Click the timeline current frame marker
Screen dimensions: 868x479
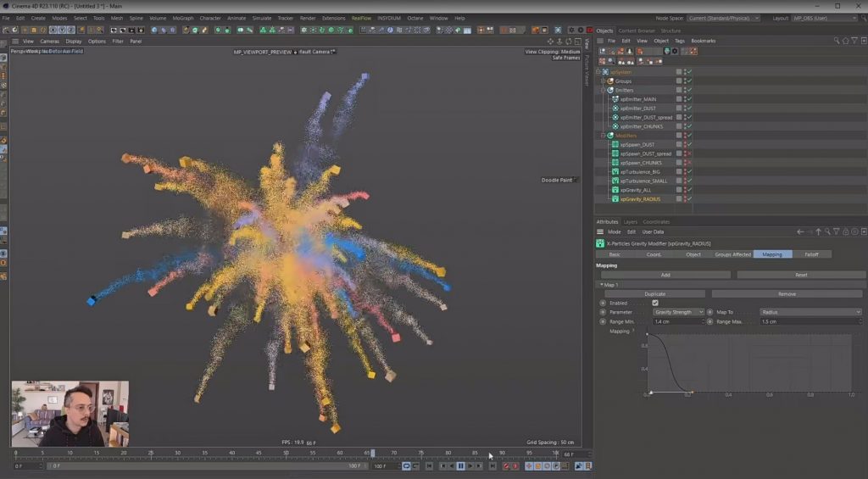point(372,453)
